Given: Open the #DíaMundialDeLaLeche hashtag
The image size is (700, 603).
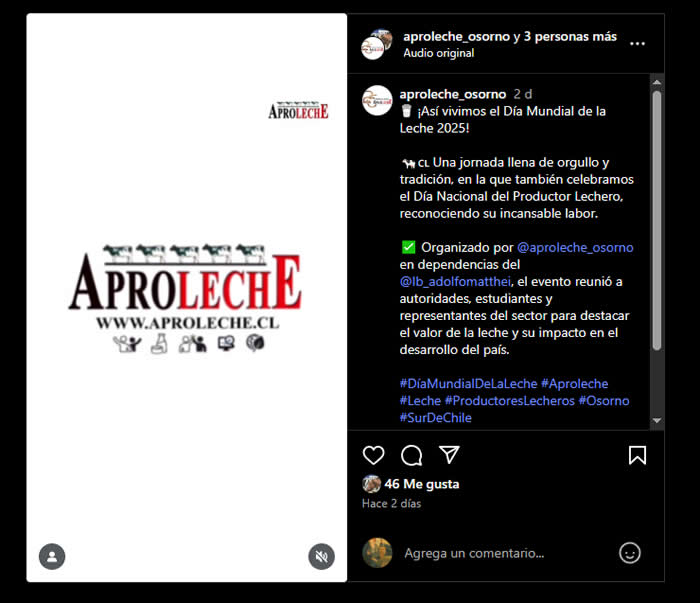Looking at the screenshot, I should click(468, 384).
